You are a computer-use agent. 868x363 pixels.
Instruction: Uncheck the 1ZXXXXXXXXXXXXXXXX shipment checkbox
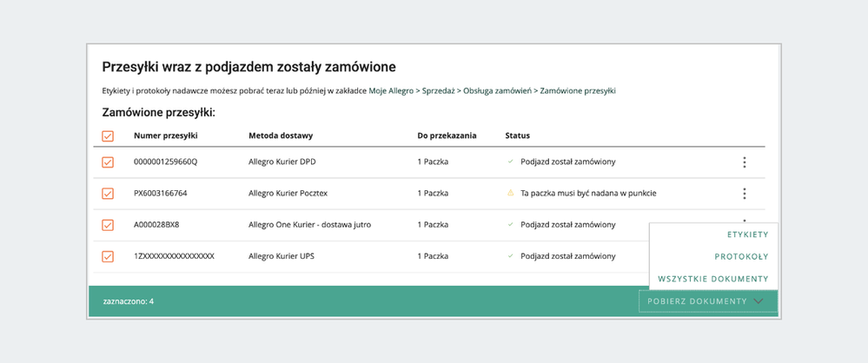108,256
